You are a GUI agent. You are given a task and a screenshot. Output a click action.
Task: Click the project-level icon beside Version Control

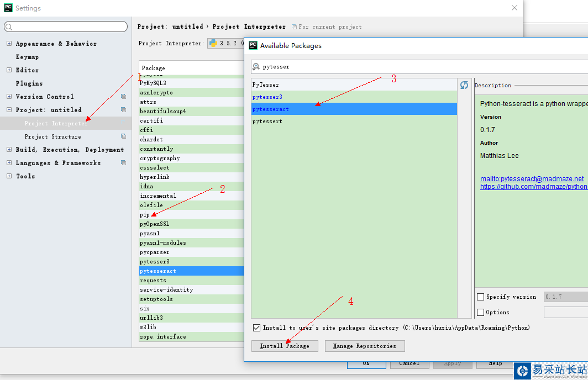[x=123, y=96]
